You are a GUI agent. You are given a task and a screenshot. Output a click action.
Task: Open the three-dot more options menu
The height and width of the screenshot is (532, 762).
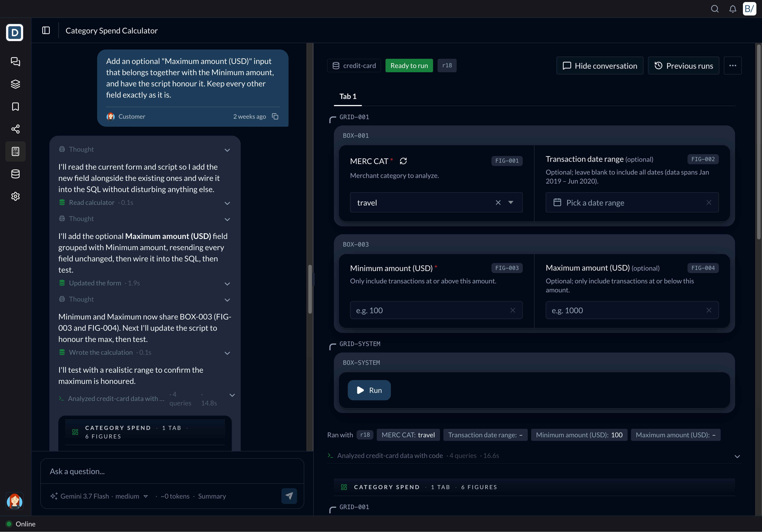[x=733, y=66]
